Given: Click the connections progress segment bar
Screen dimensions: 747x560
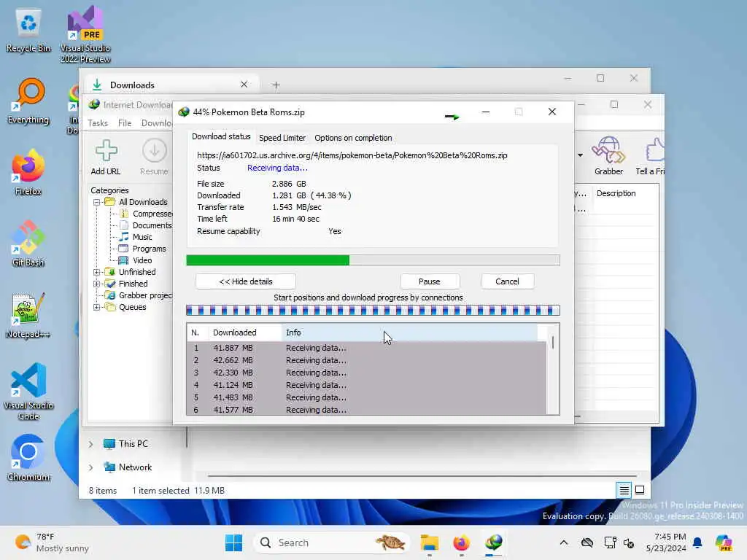Looking at the screenshot, I should click(373, 311).
